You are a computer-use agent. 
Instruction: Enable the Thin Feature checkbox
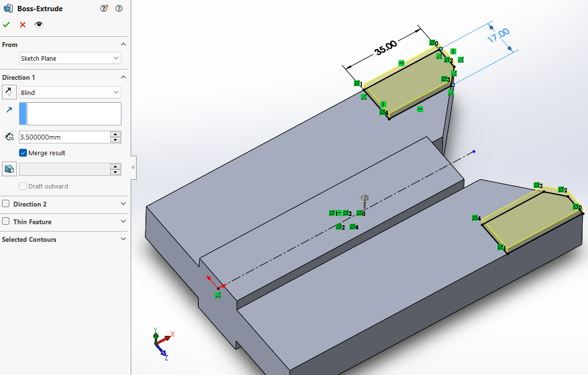[6, 221]
